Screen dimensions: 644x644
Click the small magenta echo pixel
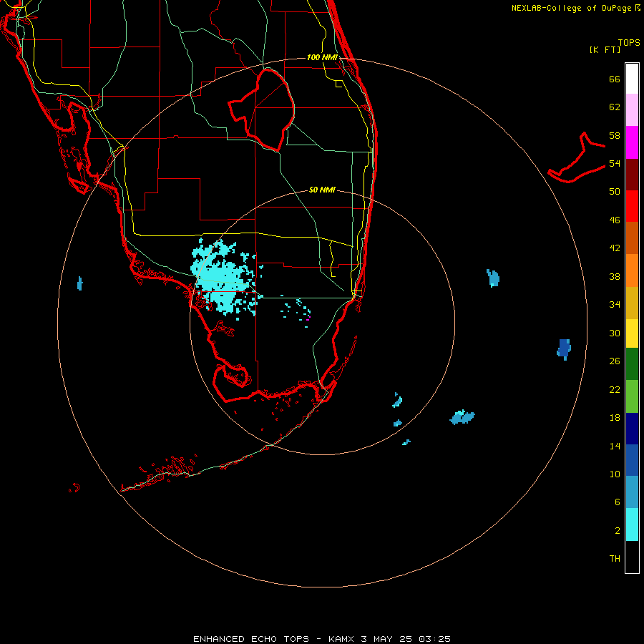pyautogui.click(x=308, y=320)
